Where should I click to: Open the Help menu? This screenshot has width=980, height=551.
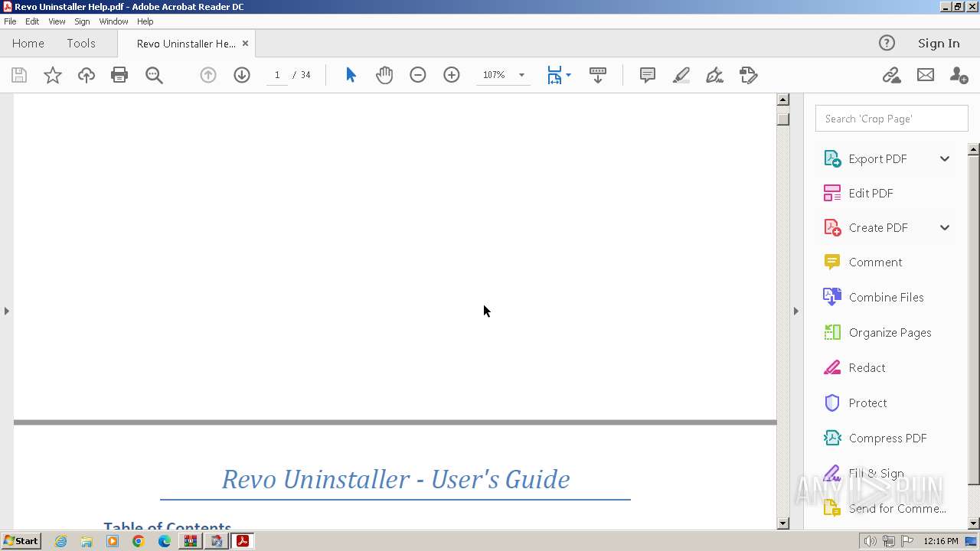click(x=145, y=21)
